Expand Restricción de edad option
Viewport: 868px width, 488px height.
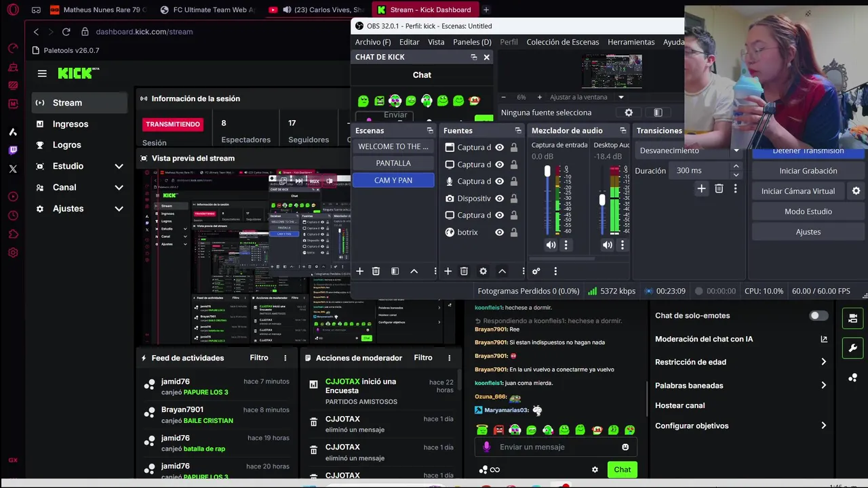point(823,362)
